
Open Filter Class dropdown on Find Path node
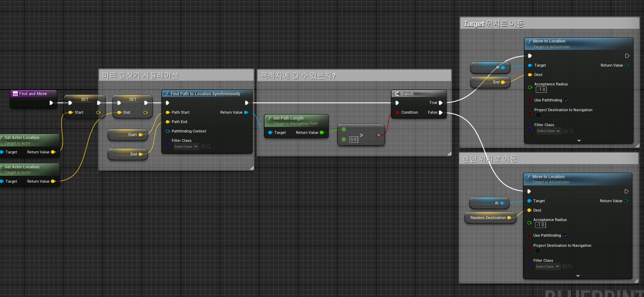pos(186,147)
